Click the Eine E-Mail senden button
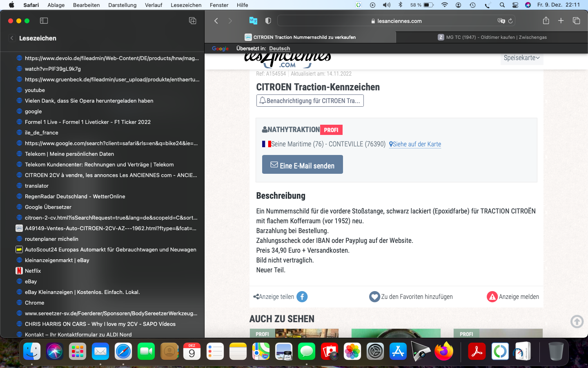This screenshot has height=368, width=588. 302,165
